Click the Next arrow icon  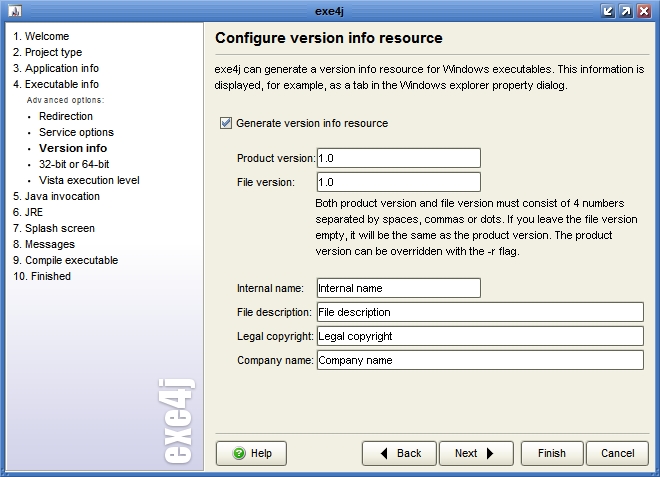[x=491, y=453]
